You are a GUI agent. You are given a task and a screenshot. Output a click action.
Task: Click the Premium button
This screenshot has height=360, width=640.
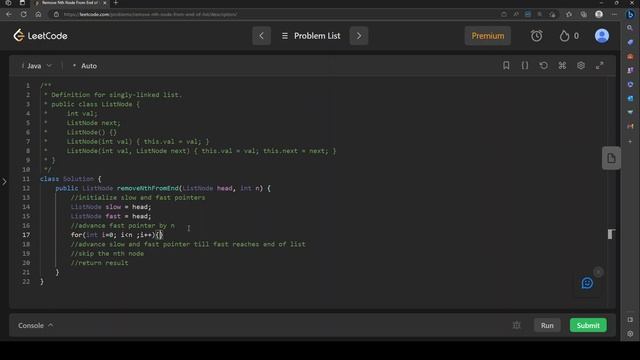click(x=488, y=36)
